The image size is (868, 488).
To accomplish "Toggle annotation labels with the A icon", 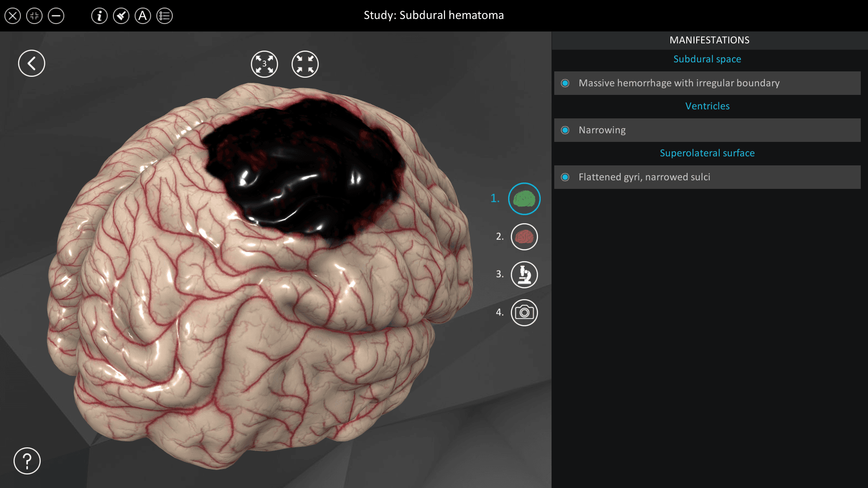I will pyautogui.click(x=143, y=16).
